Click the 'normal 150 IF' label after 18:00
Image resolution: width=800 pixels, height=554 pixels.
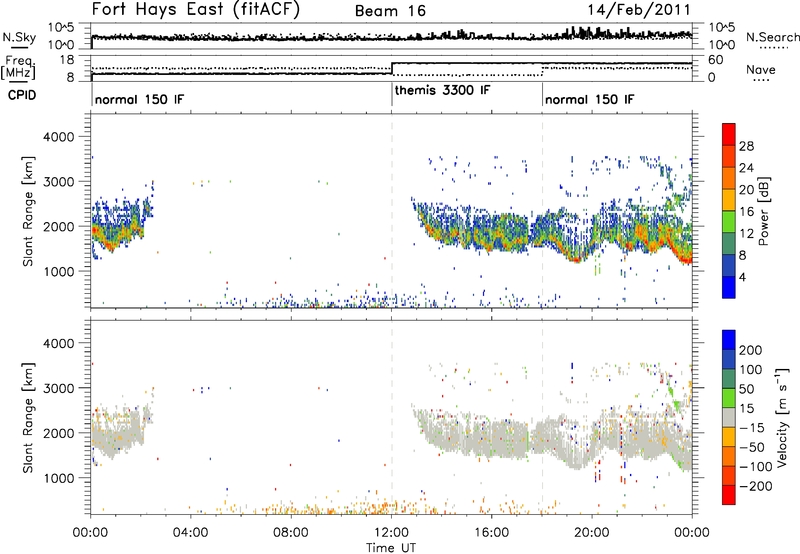click(x=589, y=99)
